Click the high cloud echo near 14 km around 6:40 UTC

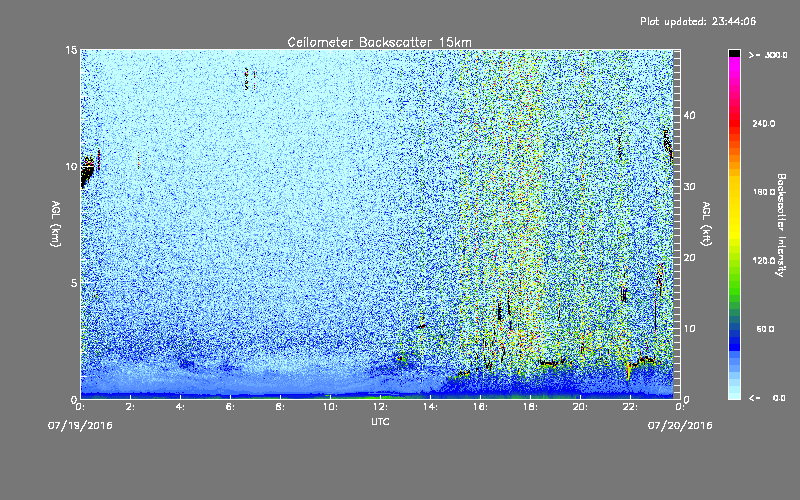[246, 79]
